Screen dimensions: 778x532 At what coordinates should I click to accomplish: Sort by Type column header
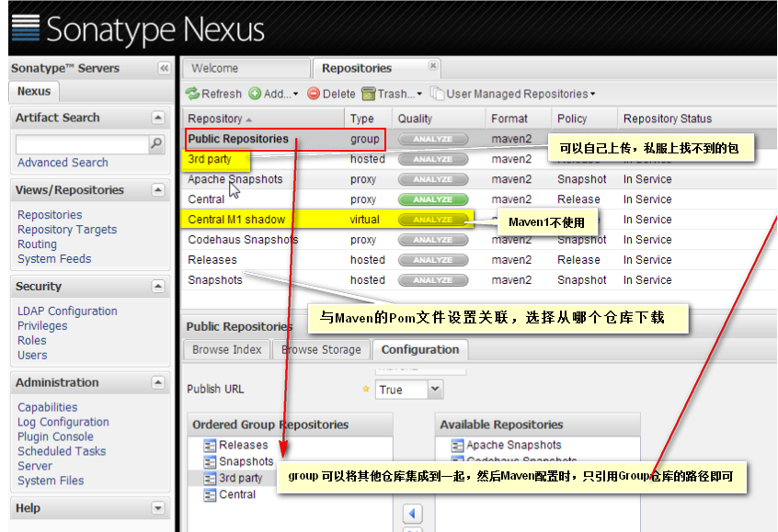[x=369, y=119]
